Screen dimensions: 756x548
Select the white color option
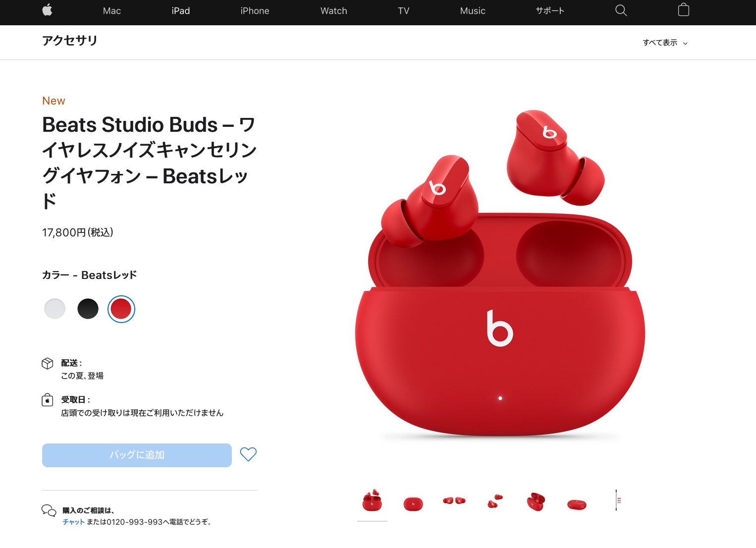coord(55,309)
